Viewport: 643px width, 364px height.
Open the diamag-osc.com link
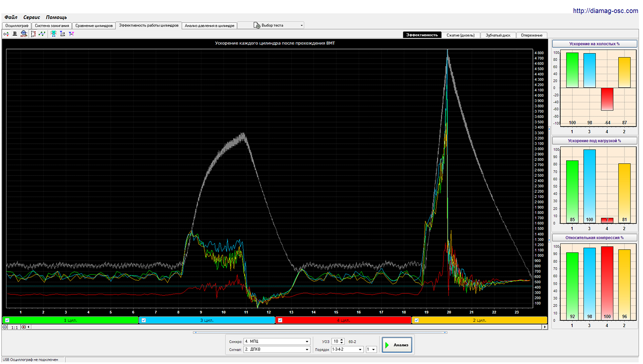[607, 11]
